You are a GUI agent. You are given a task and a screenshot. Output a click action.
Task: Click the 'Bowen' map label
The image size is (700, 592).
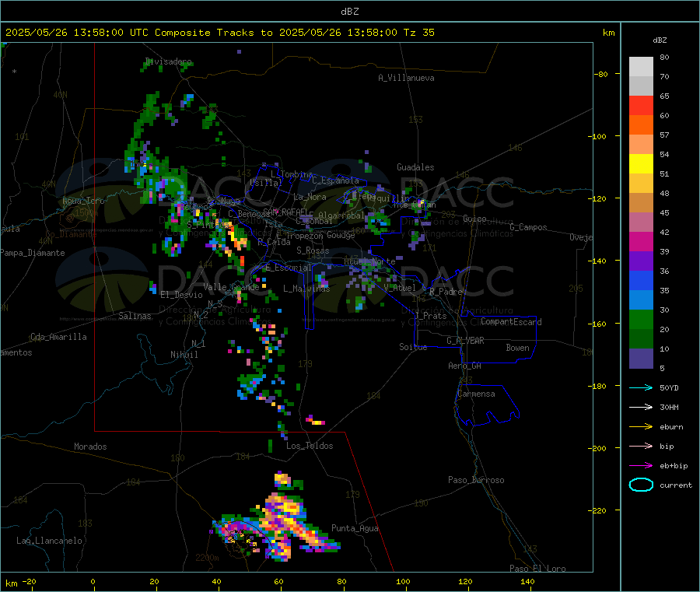coord(517,348)
